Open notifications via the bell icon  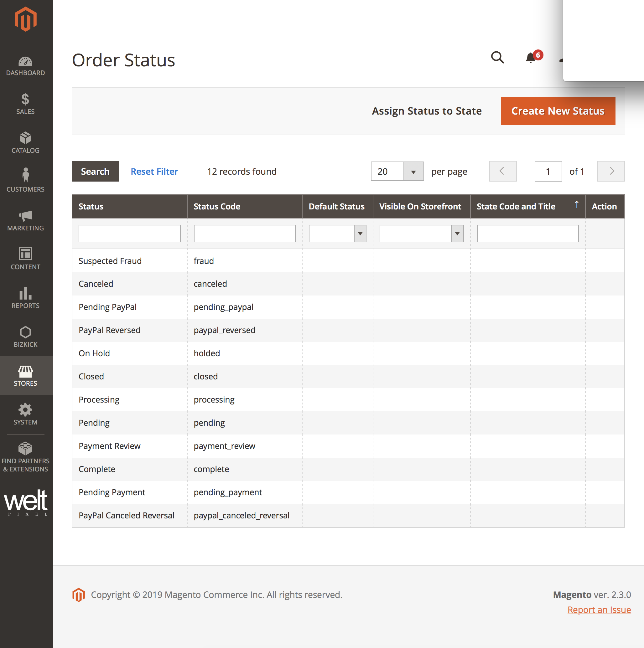[531, 58]
